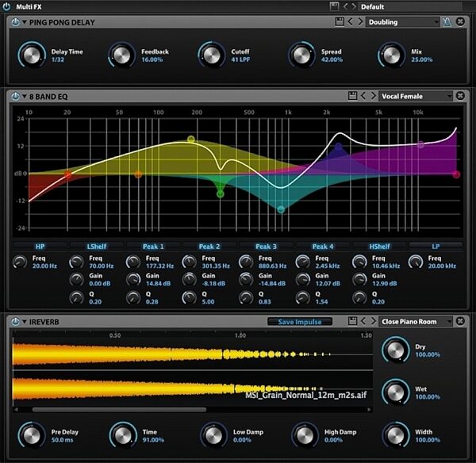The width and height of the screenshot is (476, 463).
Task: Click the 177.32 Hz Peak 1 frequency value
Action: [x=159, y=266]
